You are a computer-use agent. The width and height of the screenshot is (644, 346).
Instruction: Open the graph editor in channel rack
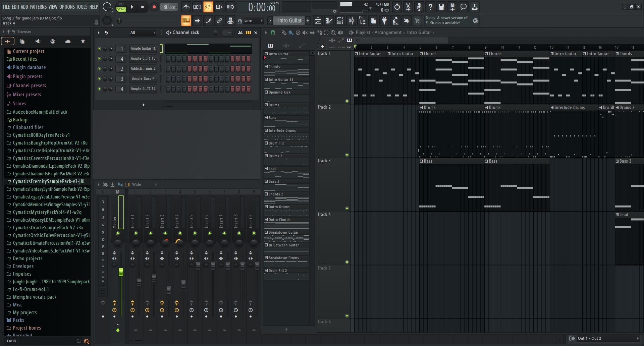(240, 33)
